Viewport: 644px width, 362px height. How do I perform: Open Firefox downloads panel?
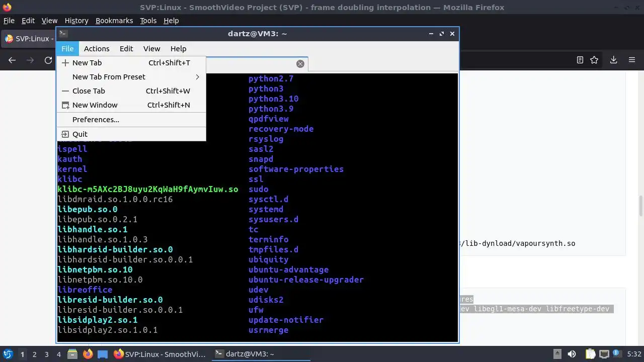[x=613, y=60]
